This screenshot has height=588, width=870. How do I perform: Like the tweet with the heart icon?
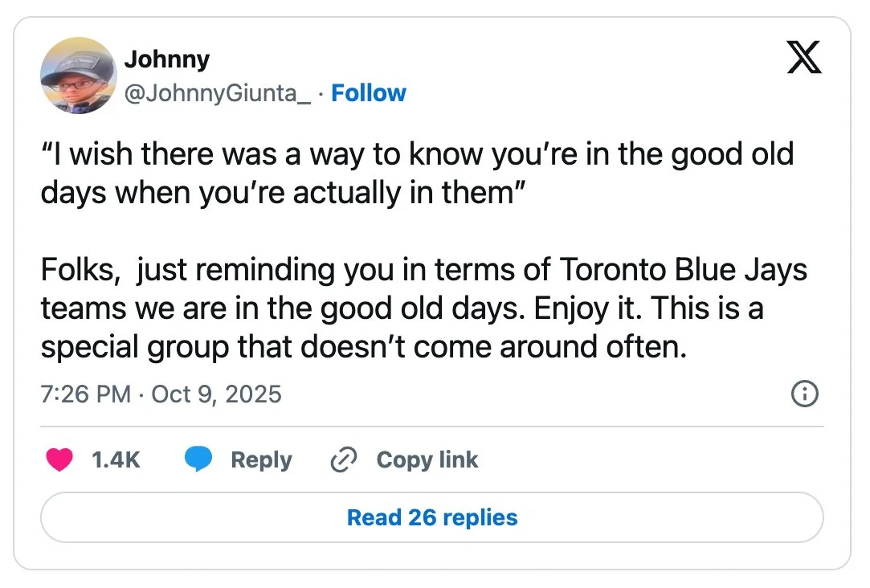click(x=59, y=459)
